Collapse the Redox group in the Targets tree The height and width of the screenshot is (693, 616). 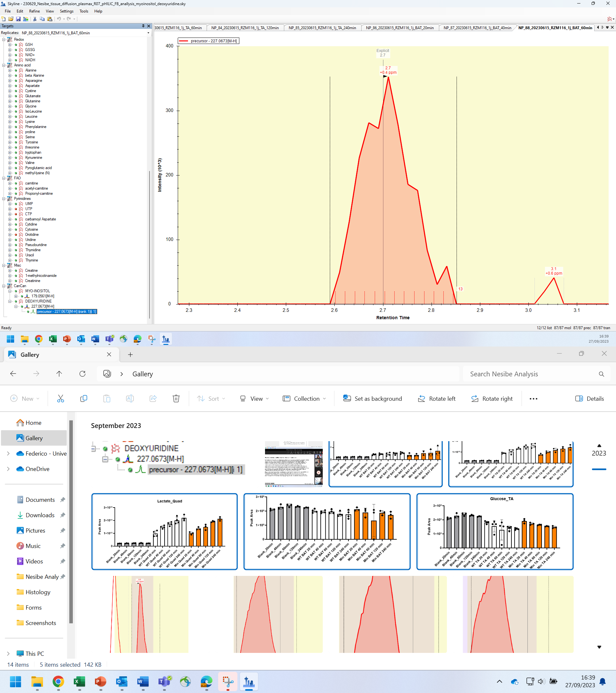(x=4, y=40)
